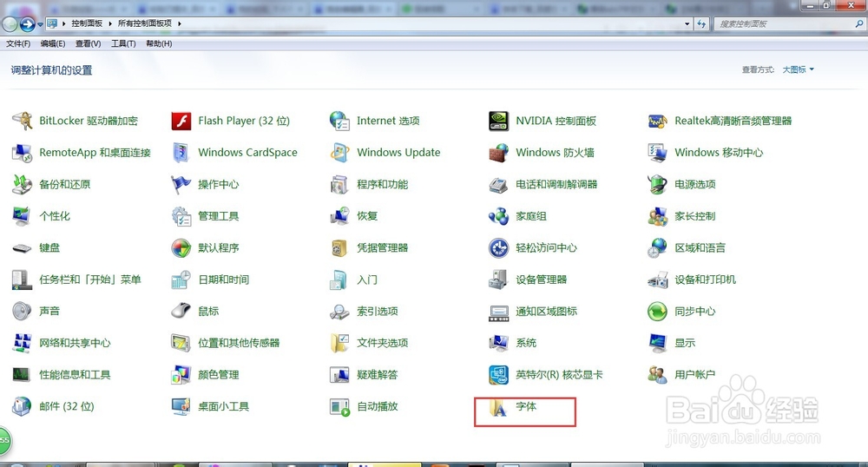Open the 工具(T) menu
Image resolution: width=868 pixels, height=467 pixels.
(x=123, y=43)
